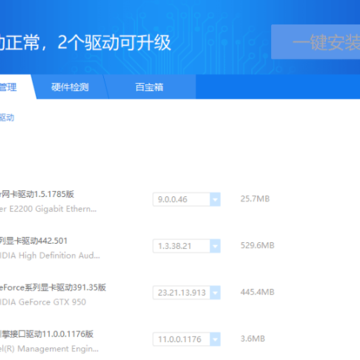This screenshot has height=360, width=360.
Task: Click the 一键安装 button
Action: click(x=316, y=42)
